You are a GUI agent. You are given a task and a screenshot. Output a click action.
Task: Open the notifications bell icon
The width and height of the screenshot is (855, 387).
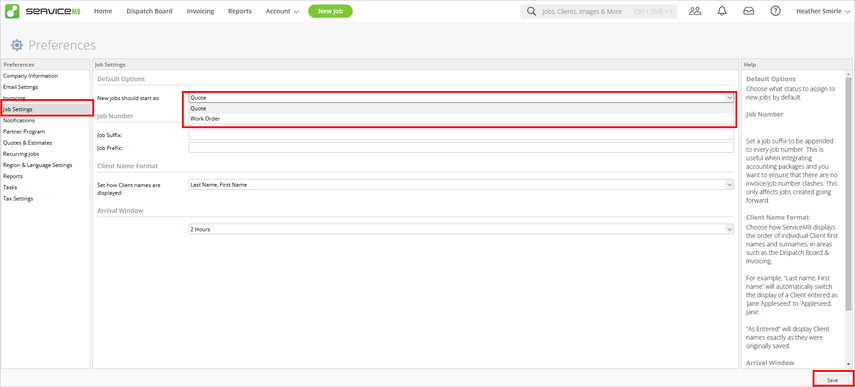coord(722,11)
